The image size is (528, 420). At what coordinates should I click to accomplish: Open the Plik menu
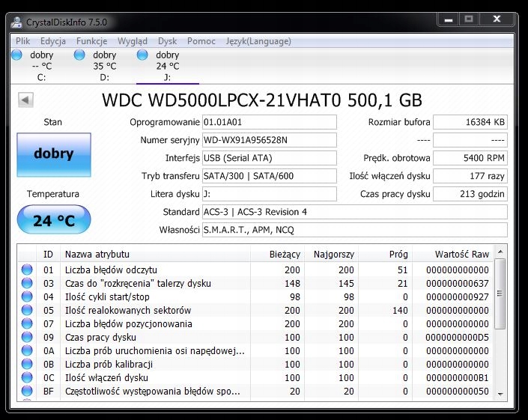[22, 41]
